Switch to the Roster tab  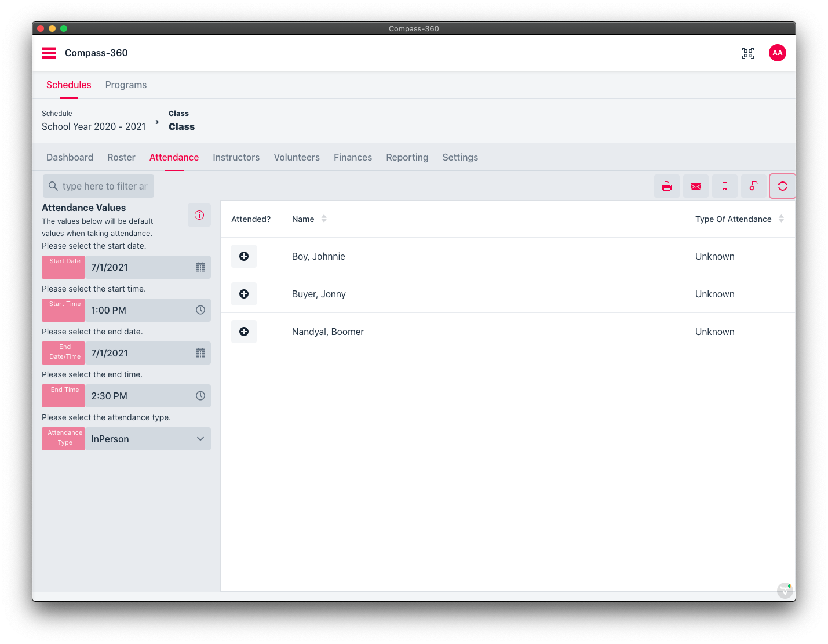121,157
